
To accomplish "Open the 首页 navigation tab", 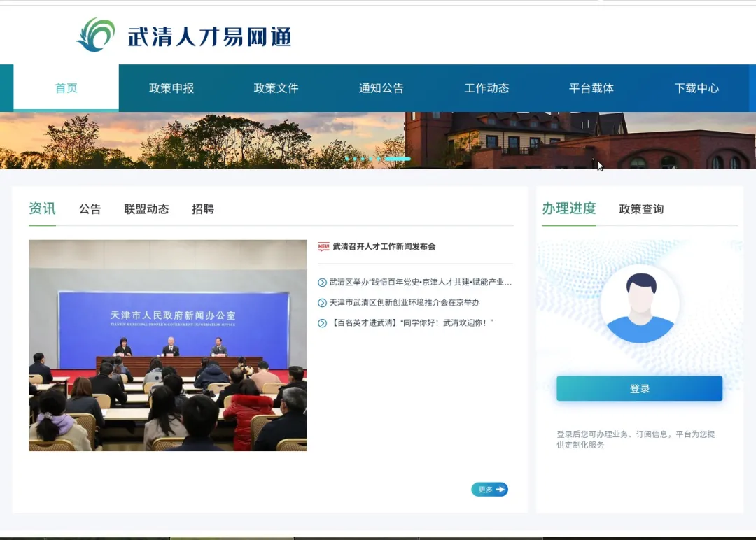I will pos(66,87).
